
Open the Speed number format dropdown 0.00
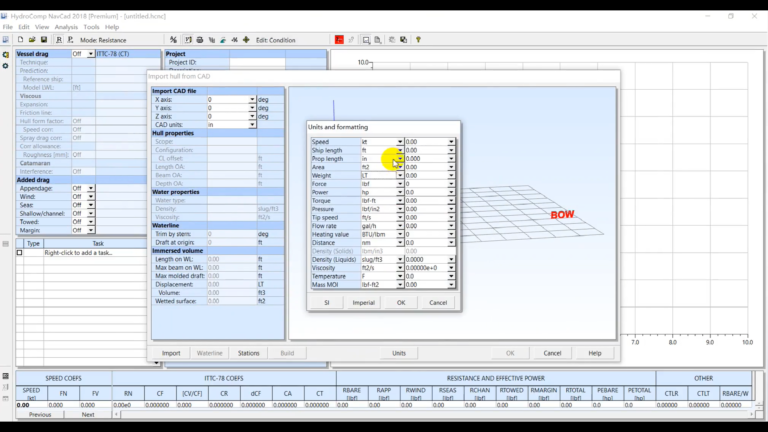click(451, 142)
